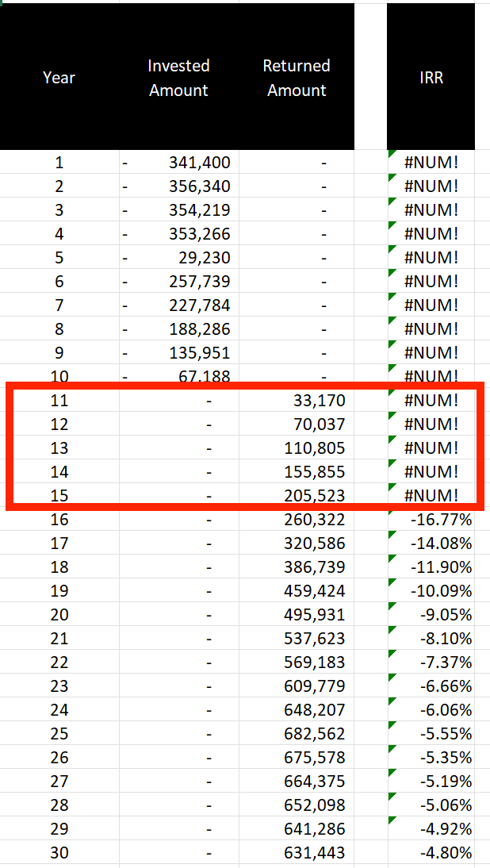Click the returned amount 631,443 cell
Screen dimensions: 490x868
tap(297, 852)
